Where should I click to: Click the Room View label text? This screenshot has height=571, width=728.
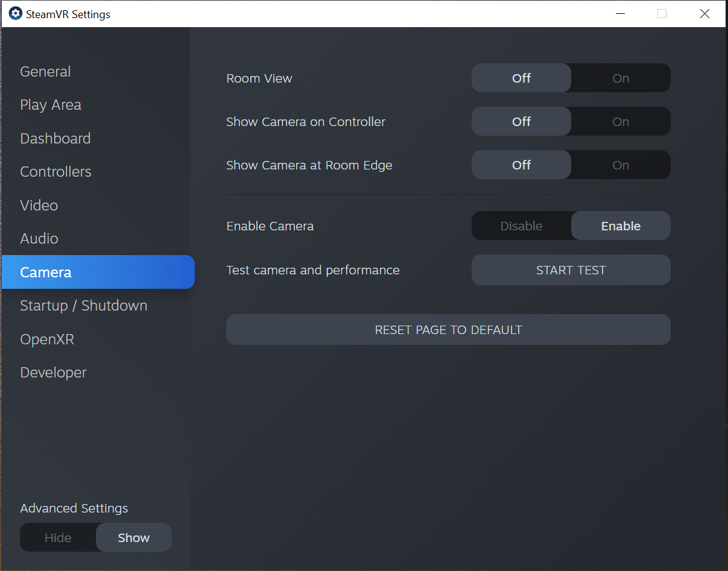tap(259, 78)
